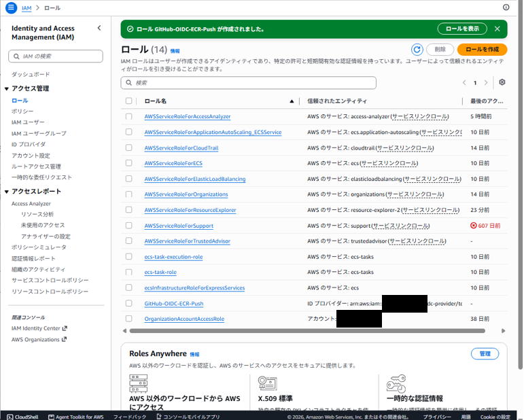Image resolution: width=524 pixels, height=420 pixels.
Task: Click the CloudShell icon in footer
Action: (10, 417)
